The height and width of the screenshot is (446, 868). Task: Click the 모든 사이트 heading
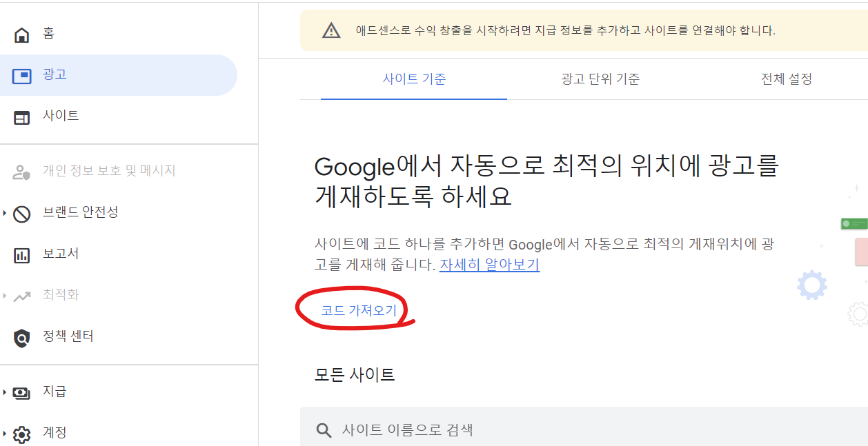(355, 375)
